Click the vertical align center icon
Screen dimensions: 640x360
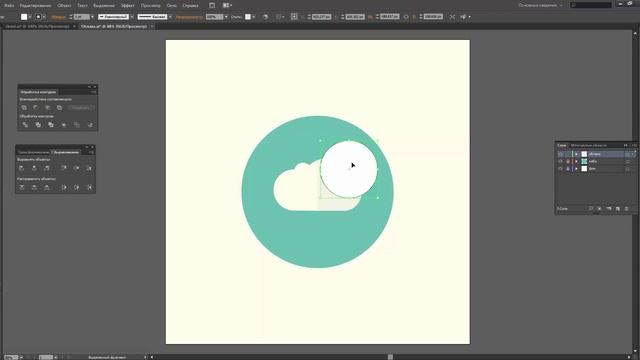click(76, 168)
